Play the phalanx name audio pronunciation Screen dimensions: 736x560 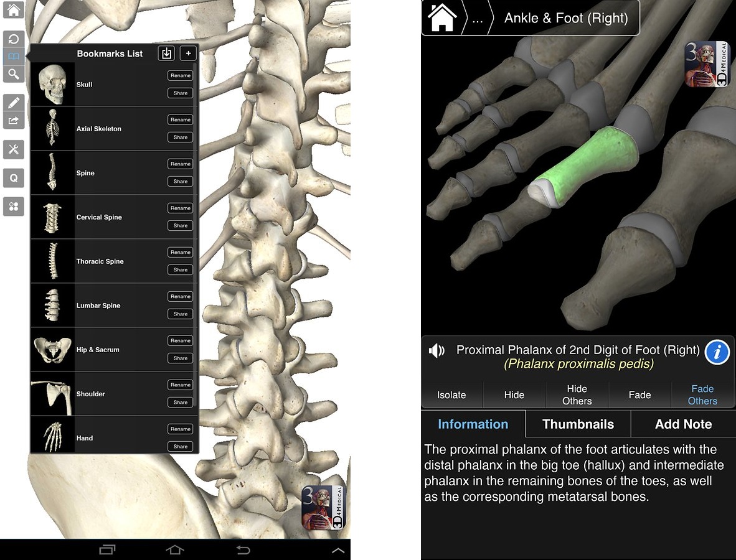tap(436, 350)
